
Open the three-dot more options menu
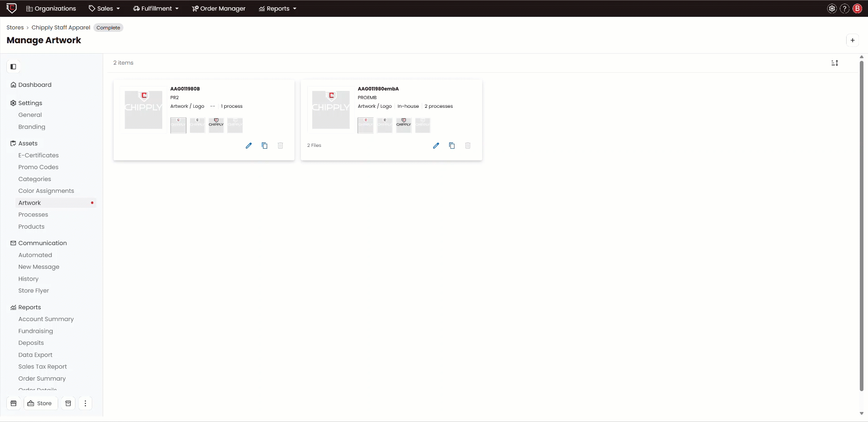pos(85,403)
